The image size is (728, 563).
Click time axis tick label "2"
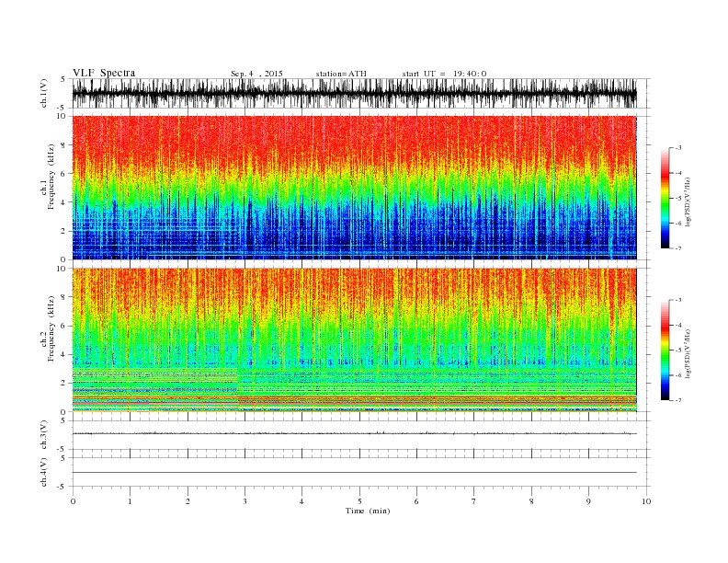(188, 501)
